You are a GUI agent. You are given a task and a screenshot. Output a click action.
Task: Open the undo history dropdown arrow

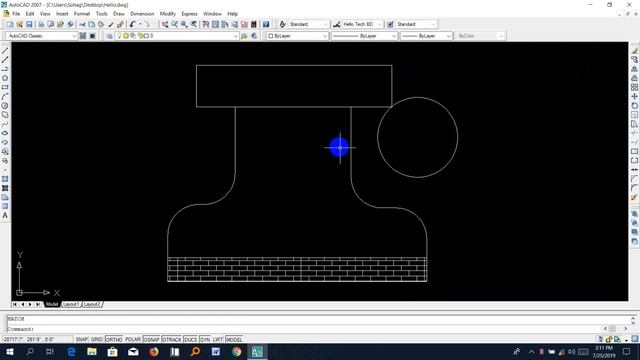point(140,24)
